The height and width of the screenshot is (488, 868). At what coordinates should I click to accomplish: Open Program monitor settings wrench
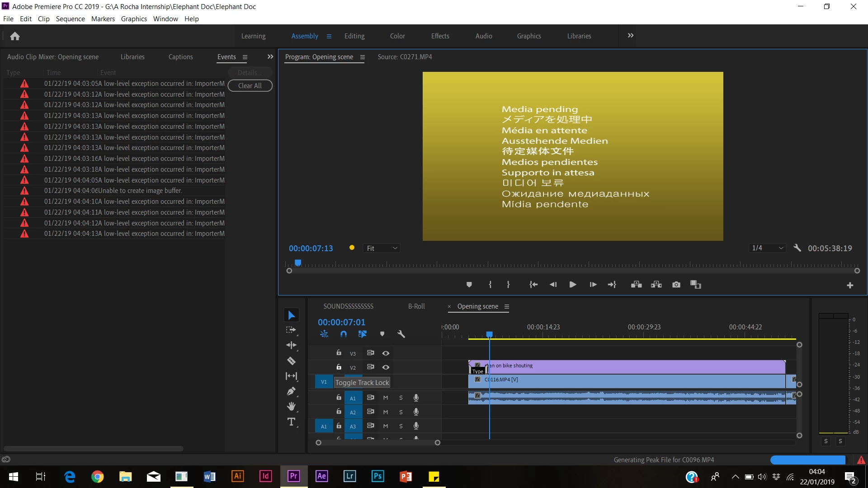797,248
